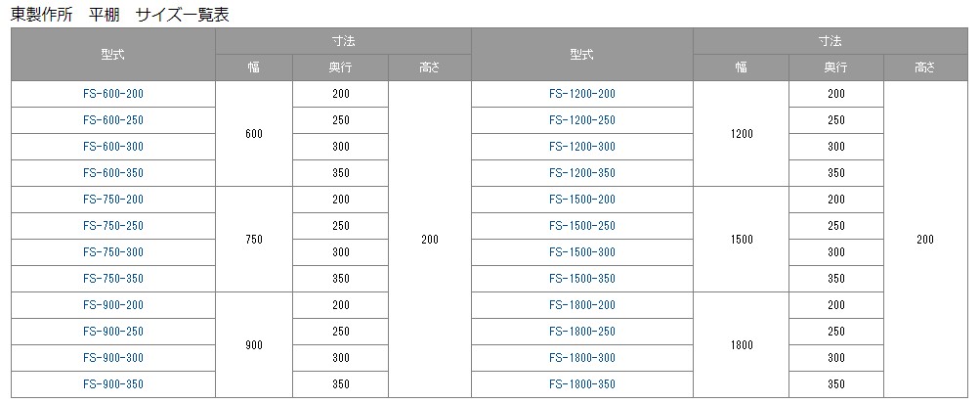Click the FS-1500-300 model link
The image size is (980, 403).
pos(582,252)
